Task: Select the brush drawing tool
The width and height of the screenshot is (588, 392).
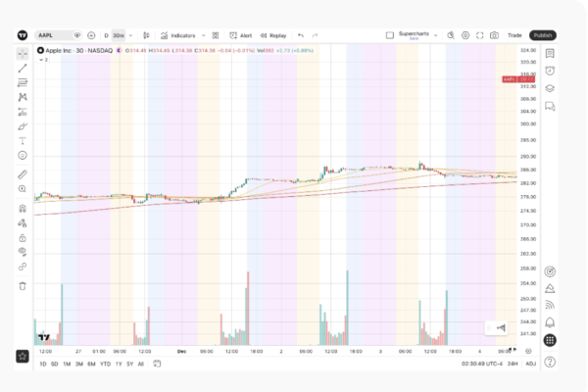Action: click(x=23, y=126)
